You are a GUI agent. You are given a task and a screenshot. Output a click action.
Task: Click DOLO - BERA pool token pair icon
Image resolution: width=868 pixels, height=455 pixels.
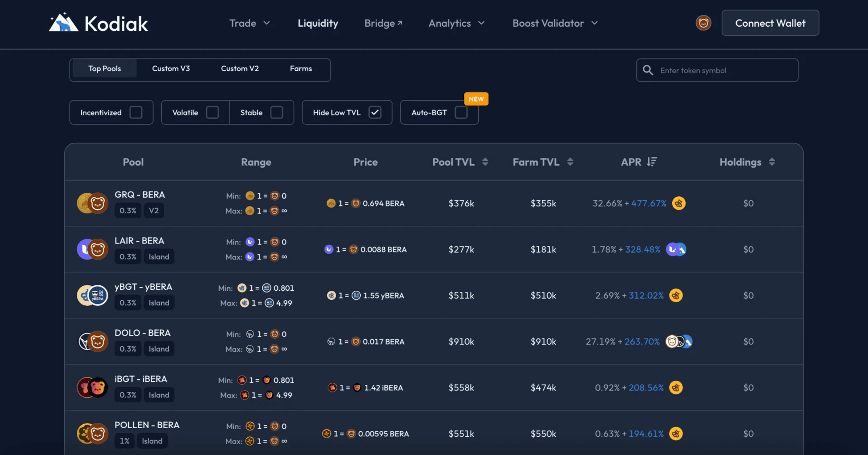tap(92, 341)
